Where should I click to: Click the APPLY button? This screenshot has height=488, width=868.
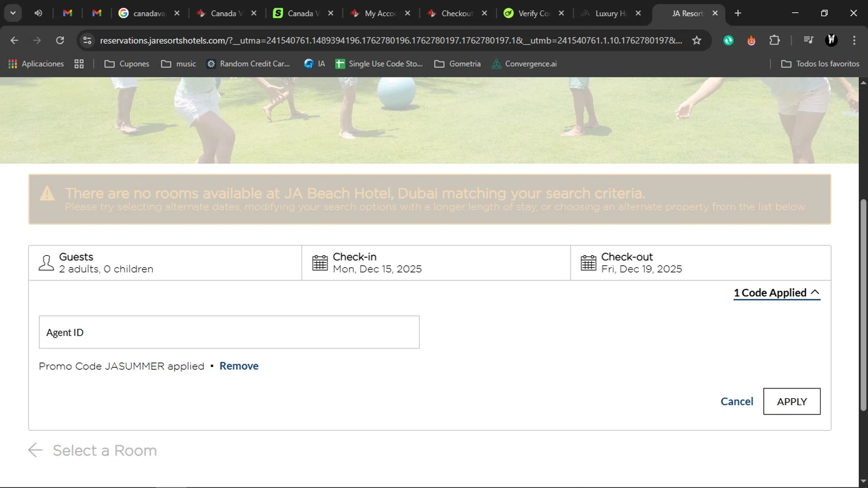pyautogui.click(x=792, y=401)
